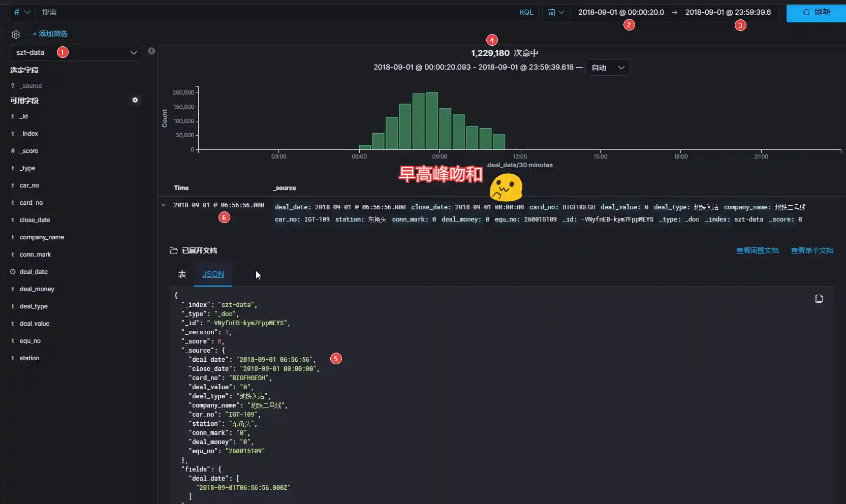Select the JSON tab
Viewport: 846px width, 504px height.
[x=213, y=274]
